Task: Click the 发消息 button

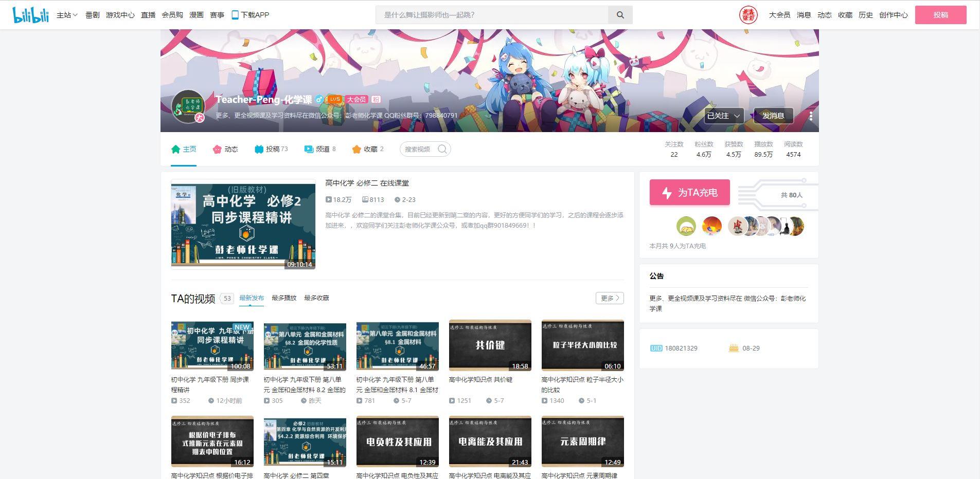Action: point(773,116)
